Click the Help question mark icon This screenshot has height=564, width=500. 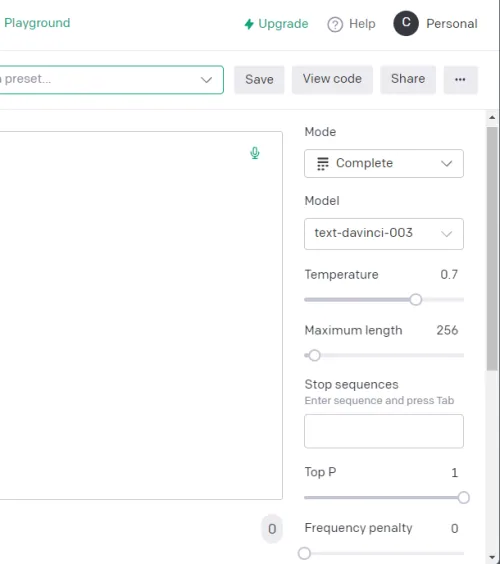click(x=335, y=24)
